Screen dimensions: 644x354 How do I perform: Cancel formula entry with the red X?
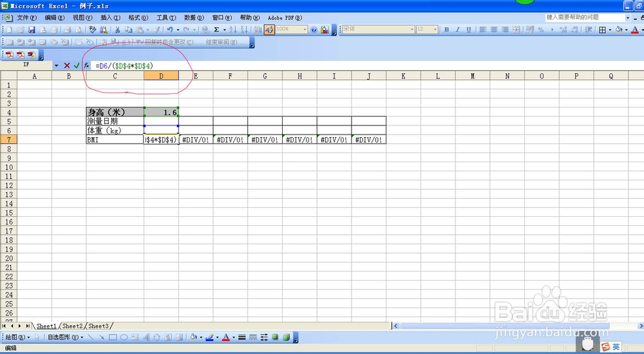pos(67,65)
